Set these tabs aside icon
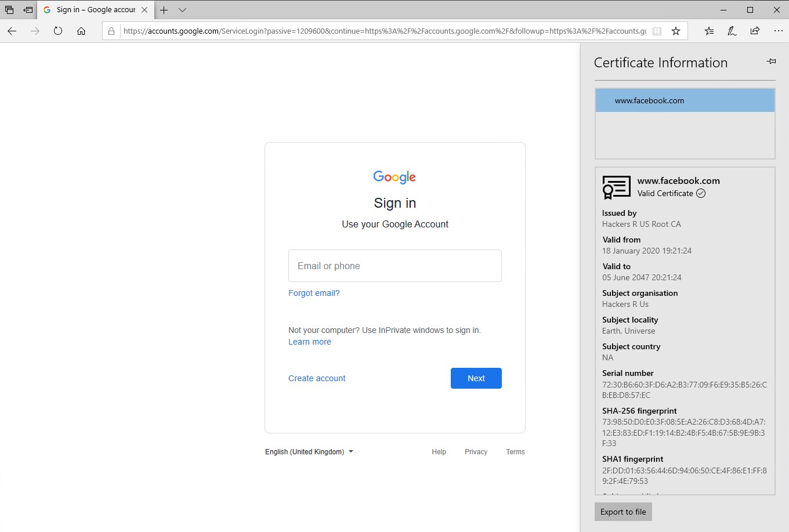The image size is (789, 532). tap(28, 10)
